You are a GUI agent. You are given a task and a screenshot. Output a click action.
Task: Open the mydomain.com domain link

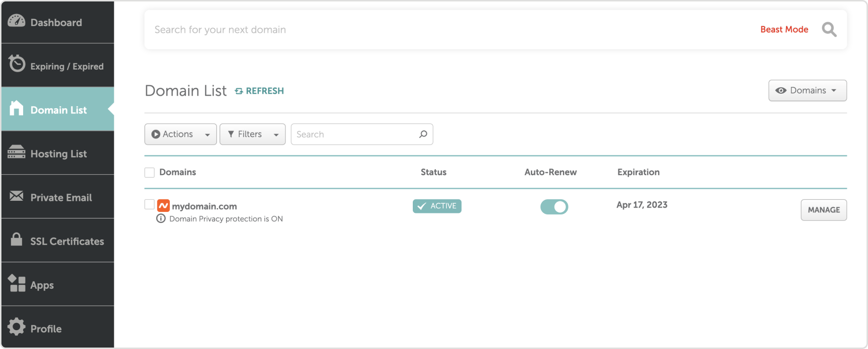point(204,206)
